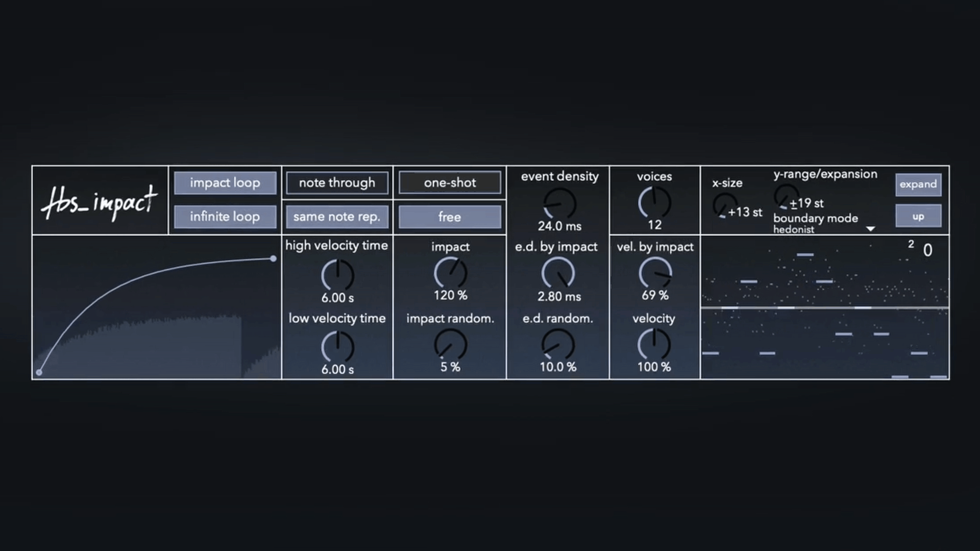Click the curve end point handle
980x551 pixels.
[x=273, y=259]
